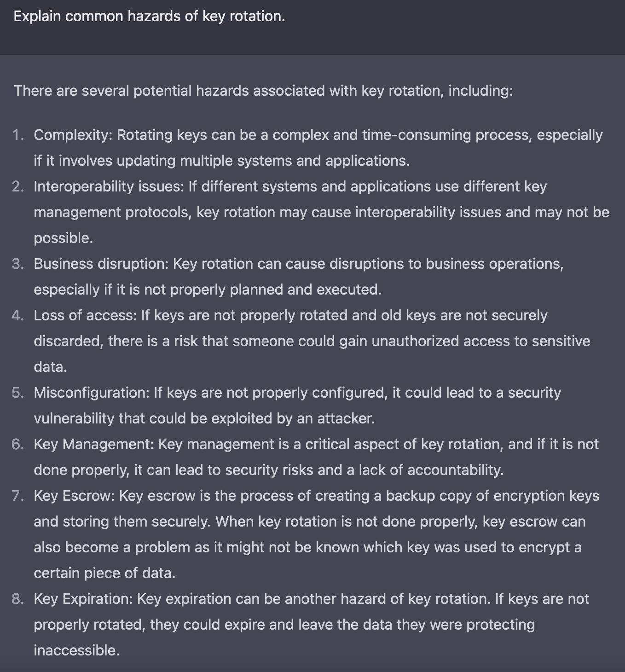The width and height of the screenshot is (625, 672).
Task: Click list number 1 marker
Action: click(18, 135)
